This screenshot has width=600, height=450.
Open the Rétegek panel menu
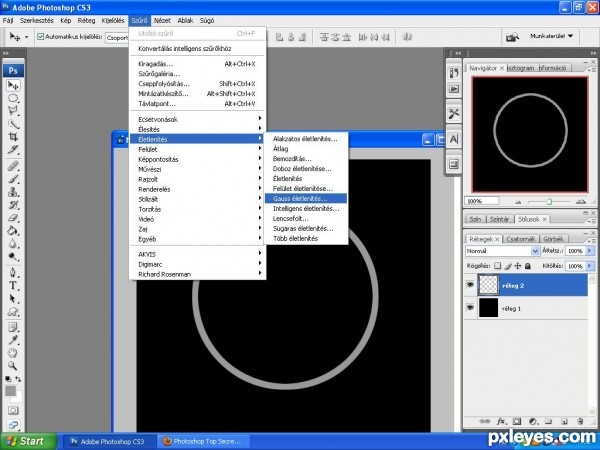[593, 241]
